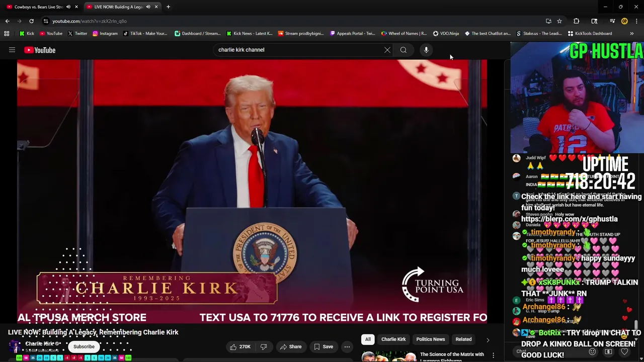
Task: Click the main livestream video player
Action: tap(252, 192)
